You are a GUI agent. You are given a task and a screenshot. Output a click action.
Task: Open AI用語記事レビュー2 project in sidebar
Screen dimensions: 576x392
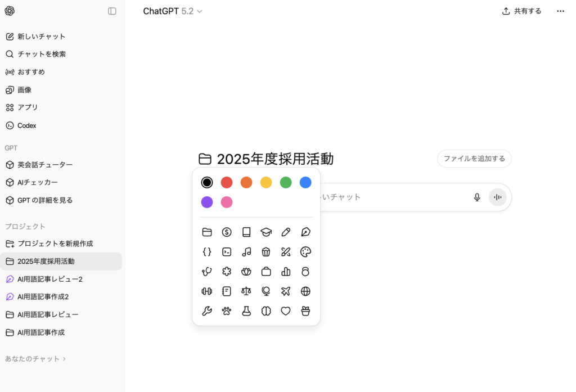[x=50, y=279]
